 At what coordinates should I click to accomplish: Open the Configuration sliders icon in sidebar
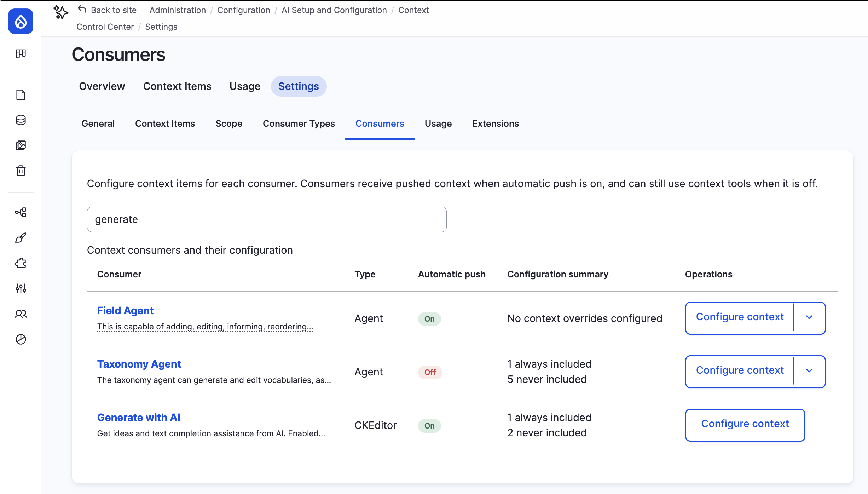click(x=21, y=288)
